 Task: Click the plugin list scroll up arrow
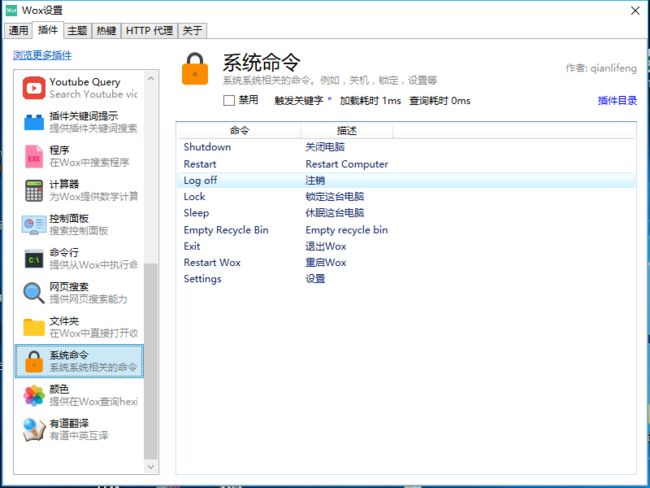pyautogui.click(x=150, y=78)
